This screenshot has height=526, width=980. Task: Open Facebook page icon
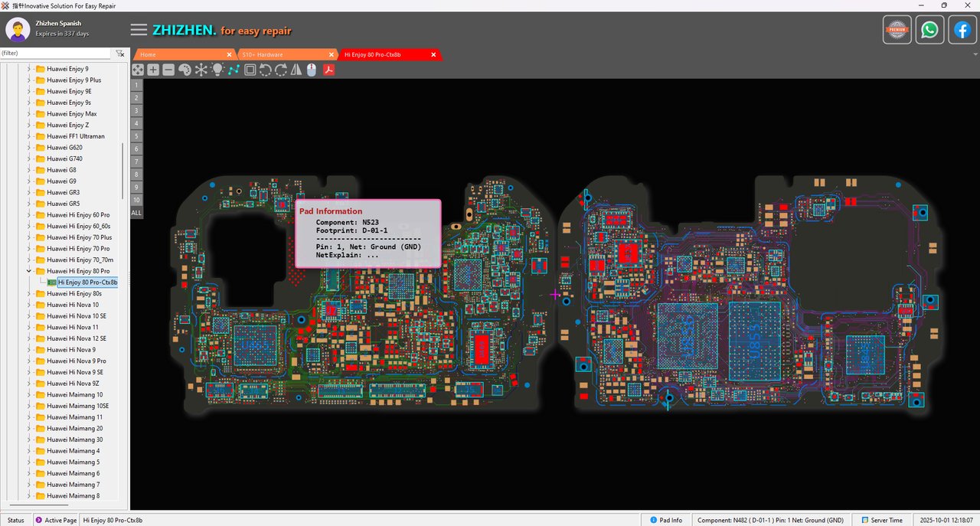coord(962,30)
